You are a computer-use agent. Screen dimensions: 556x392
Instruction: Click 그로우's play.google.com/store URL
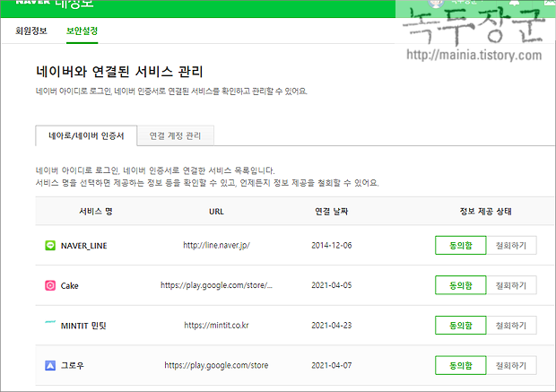[216, 365]
